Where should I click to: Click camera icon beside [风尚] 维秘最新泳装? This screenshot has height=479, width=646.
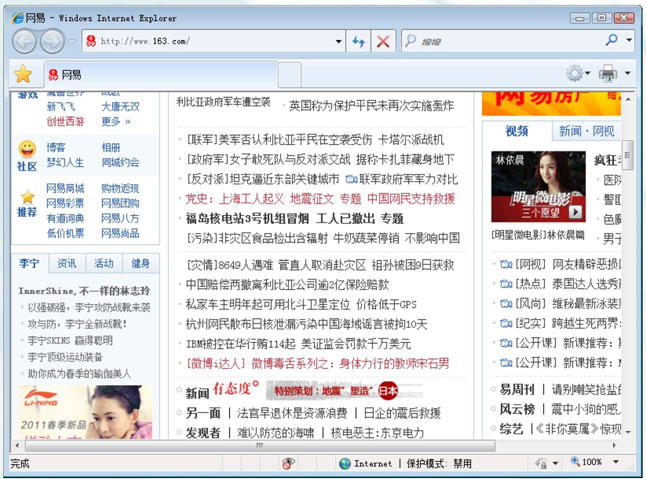506,304
